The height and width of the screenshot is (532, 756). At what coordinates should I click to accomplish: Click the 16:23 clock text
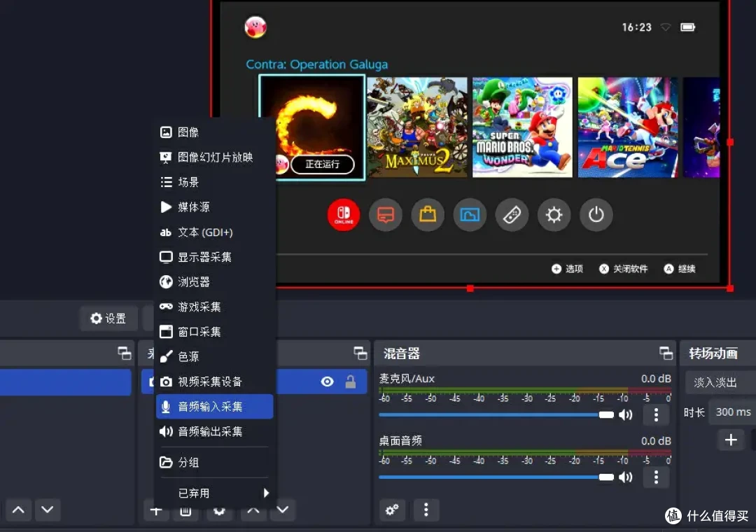tap(636, 27)
